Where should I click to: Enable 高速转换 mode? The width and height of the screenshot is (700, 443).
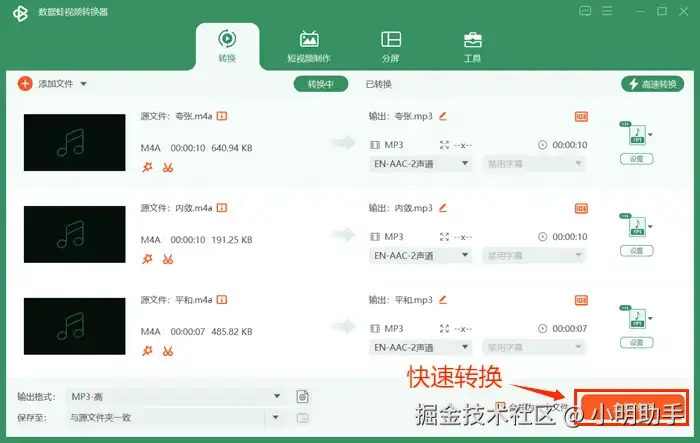coord(652,84)
